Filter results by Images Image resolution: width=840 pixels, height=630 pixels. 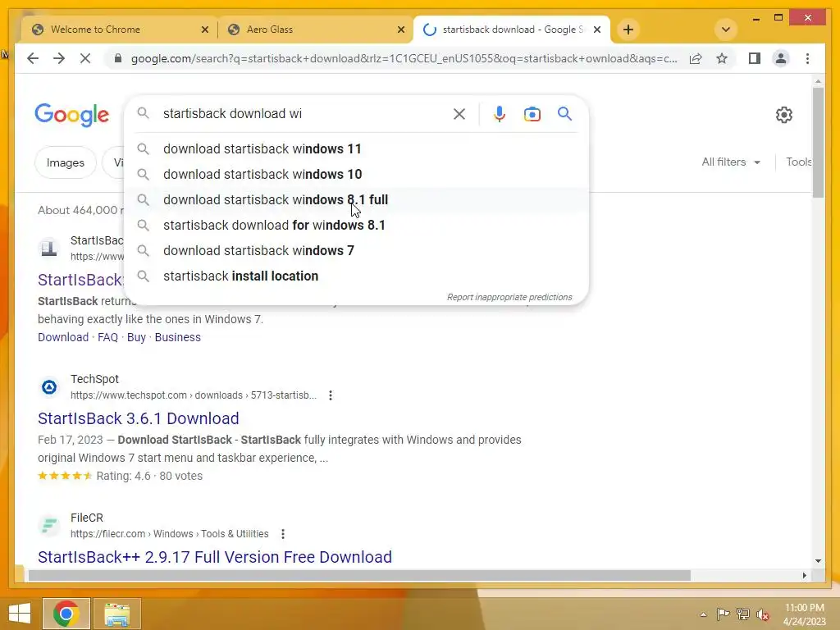(x=66, y=162)
